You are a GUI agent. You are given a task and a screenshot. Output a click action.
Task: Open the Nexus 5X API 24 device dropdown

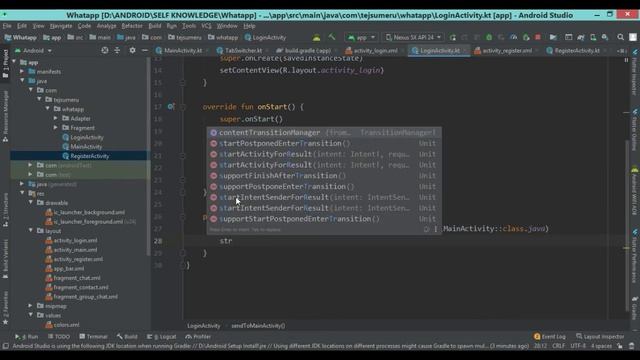(413, 37)
